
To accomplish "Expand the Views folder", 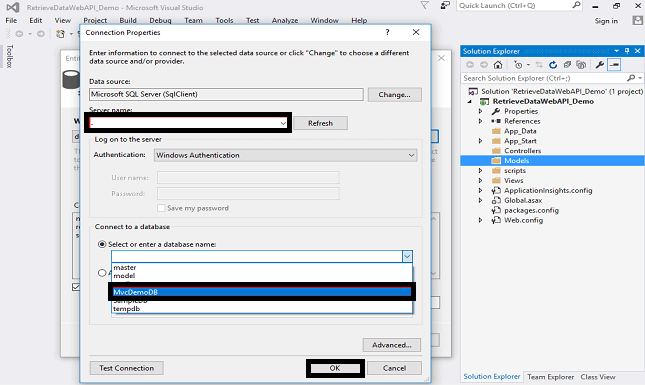I will [x=480, y=180].
